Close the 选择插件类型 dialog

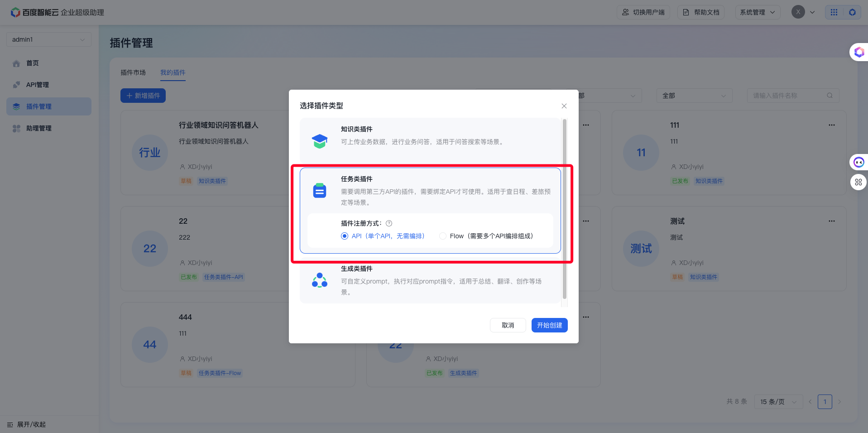tap(564, 106)
